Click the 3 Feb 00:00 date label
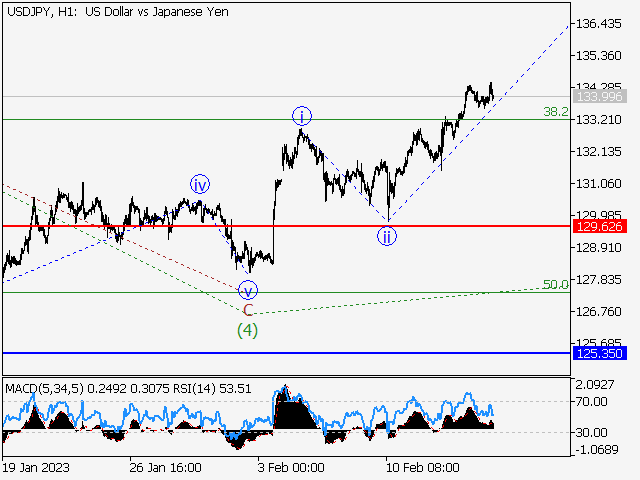The height and width of the screenshot is (480, 640). 291,467
